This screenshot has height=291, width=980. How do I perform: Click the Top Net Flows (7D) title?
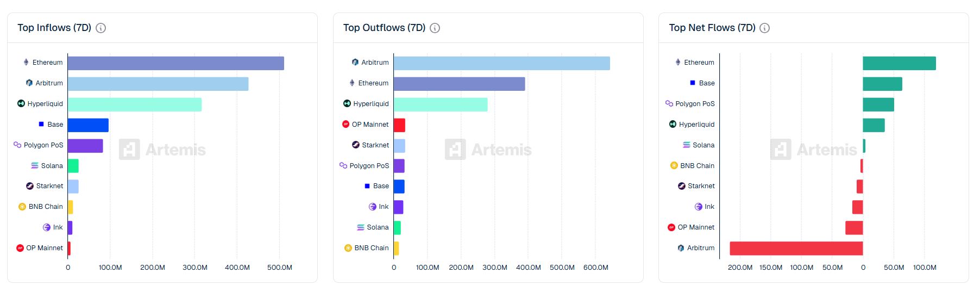[712, 28]
